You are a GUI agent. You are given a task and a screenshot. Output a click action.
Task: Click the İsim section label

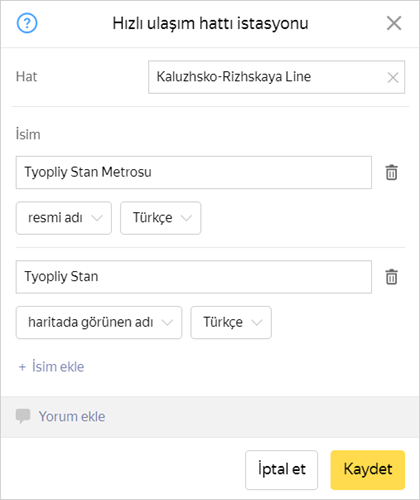click(28, 134)
